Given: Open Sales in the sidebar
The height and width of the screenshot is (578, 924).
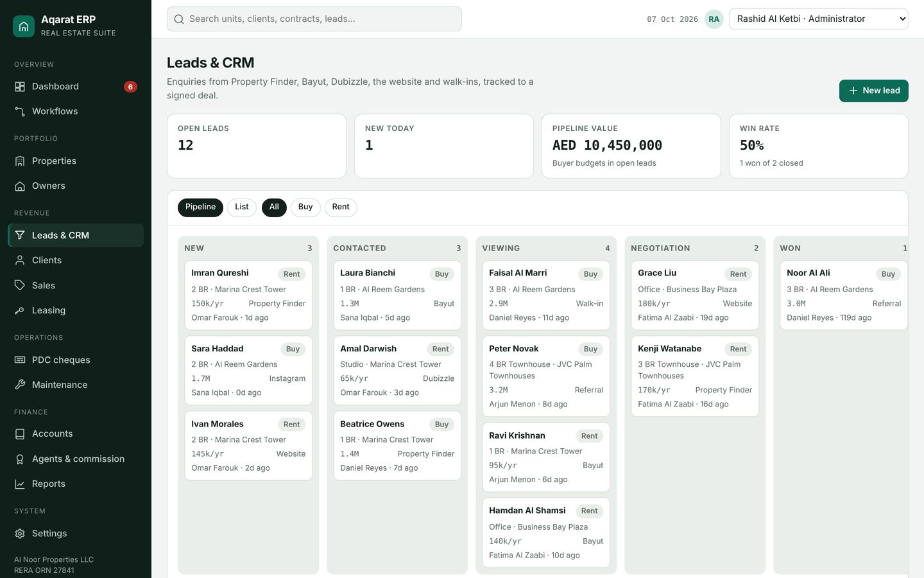Looking at the screenshot, I should pyautogui.click(x=76, y=285).
